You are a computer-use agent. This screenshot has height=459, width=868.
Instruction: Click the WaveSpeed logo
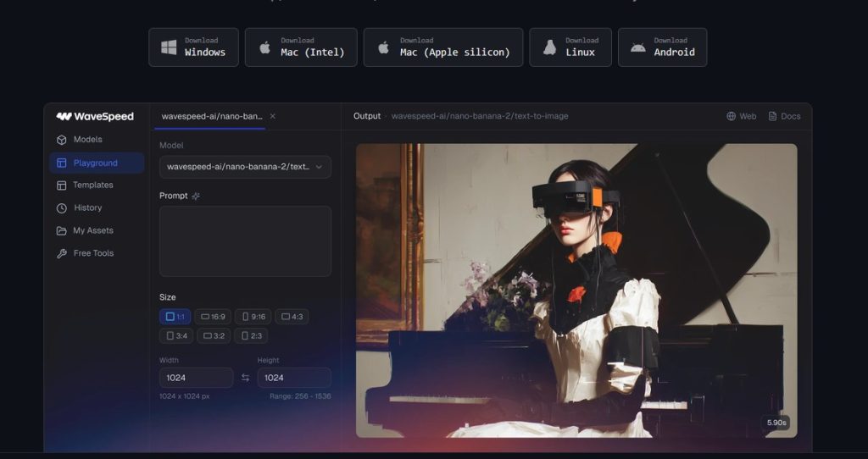tap(95, 116)
